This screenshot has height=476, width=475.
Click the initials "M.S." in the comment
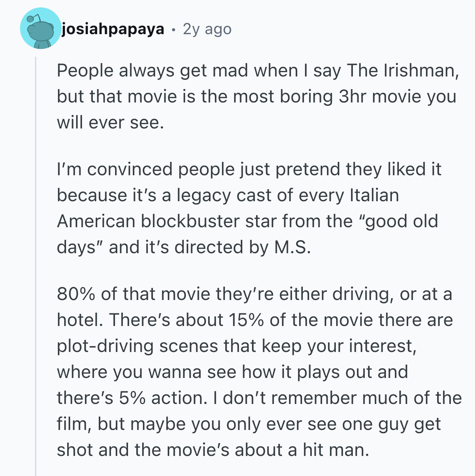coord(292,247)
